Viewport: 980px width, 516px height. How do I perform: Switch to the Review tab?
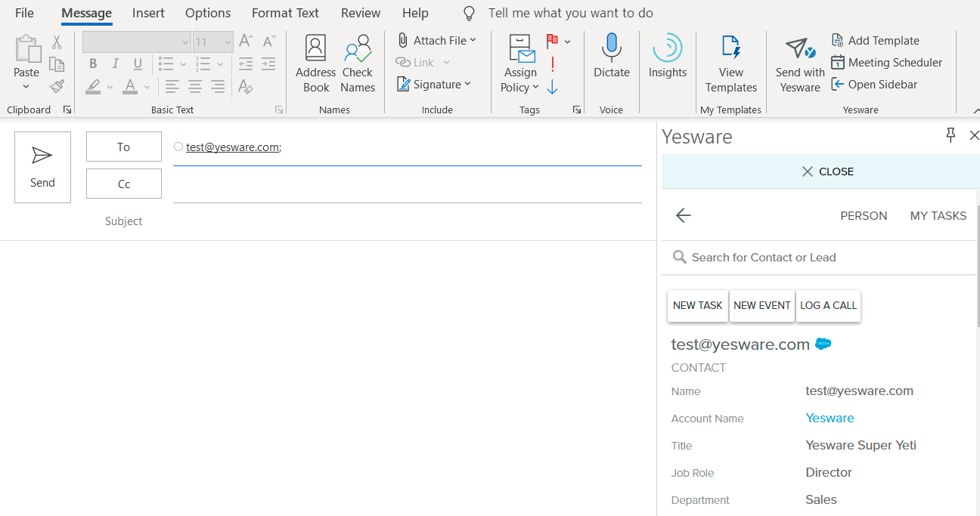pos(361,13)
